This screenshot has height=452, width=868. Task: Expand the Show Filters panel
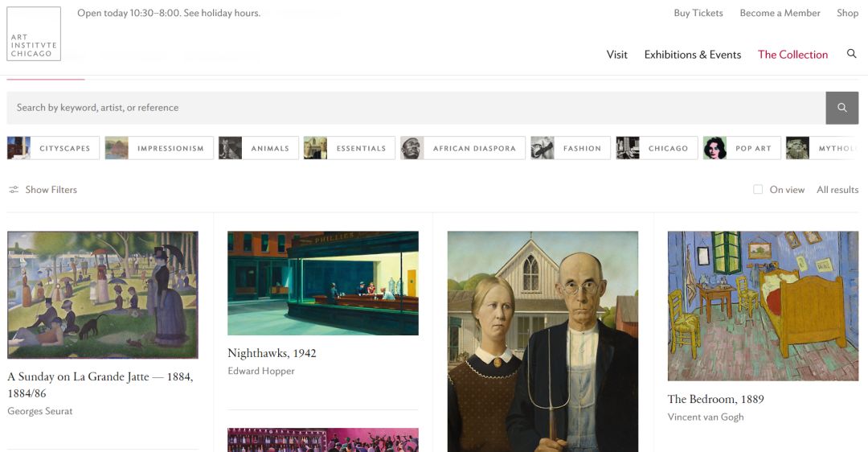pos(43,190)
